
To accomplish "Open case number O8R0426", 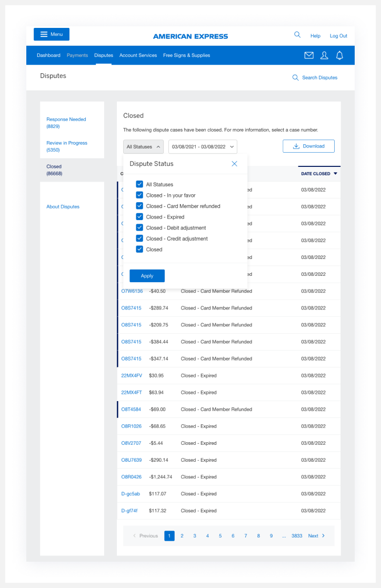I will click(131, 476).
